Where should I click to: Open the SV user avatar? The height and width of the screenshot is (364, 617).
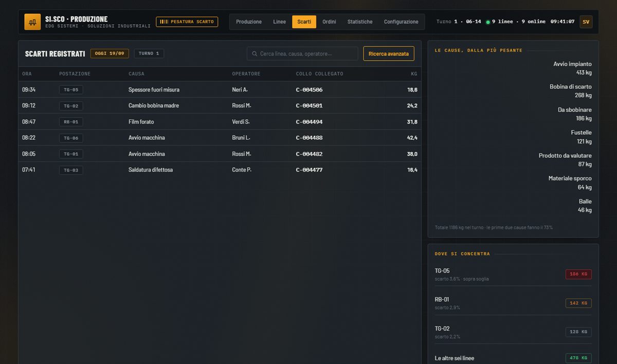point(586,22)
